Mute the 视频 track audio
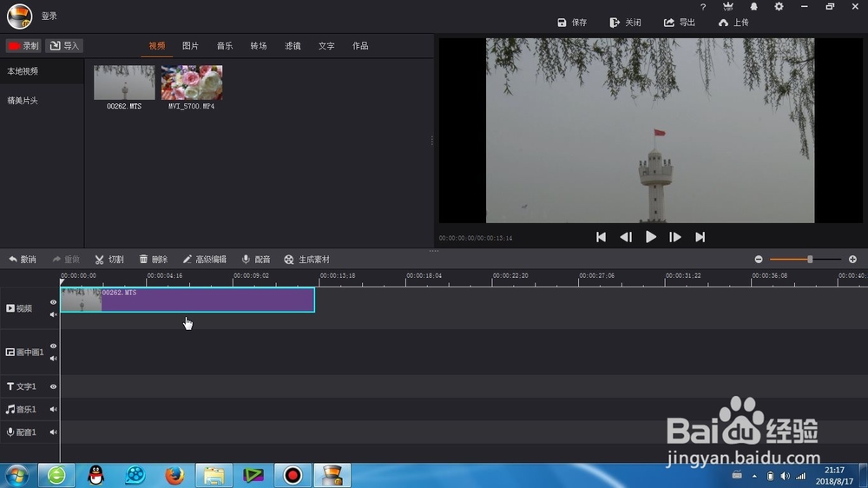Image resolution: width=868 pixels, height=488 pixels. tap(53, 314)
